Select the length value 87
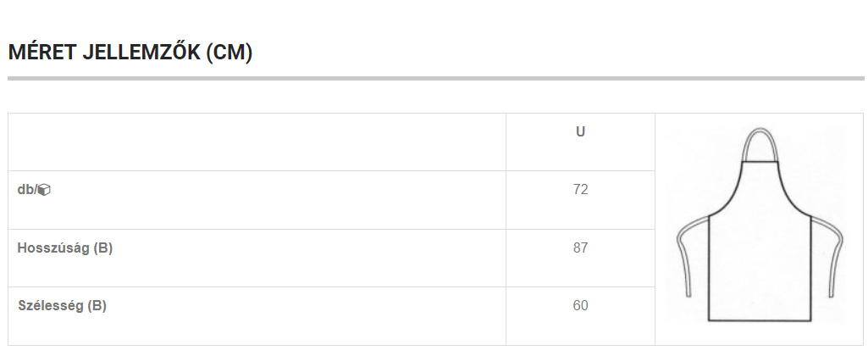The image size is (868, 356). coord(580,248)
